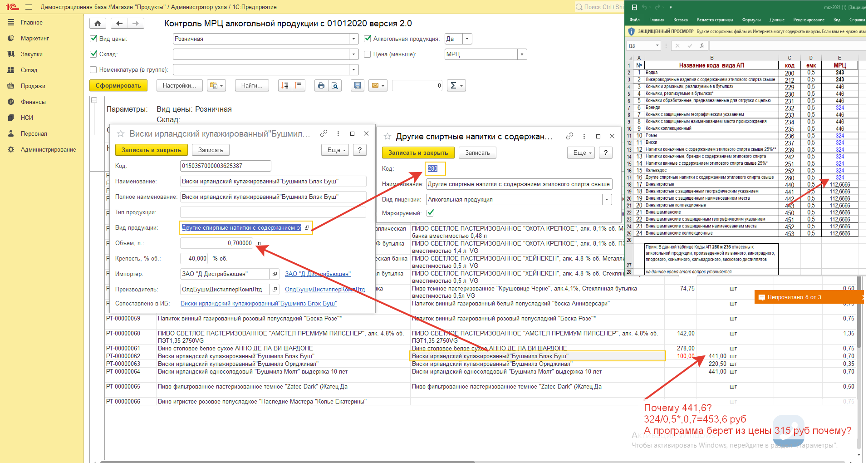Click Код field containing 280

coord(435,168)
